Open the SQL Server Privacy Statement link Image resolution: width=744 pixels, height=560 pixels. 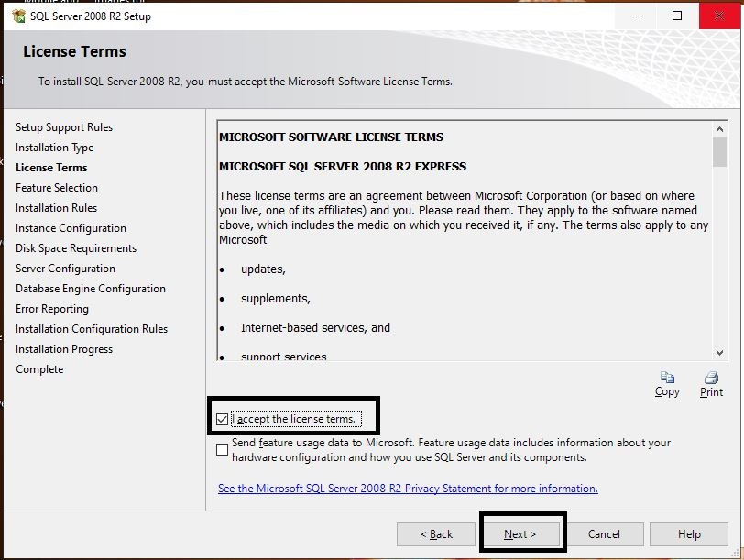pyautogui.click(x=408, y=489)
